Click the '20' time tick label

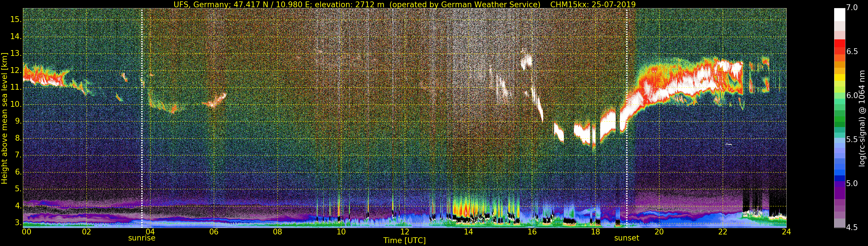(659, 232)
